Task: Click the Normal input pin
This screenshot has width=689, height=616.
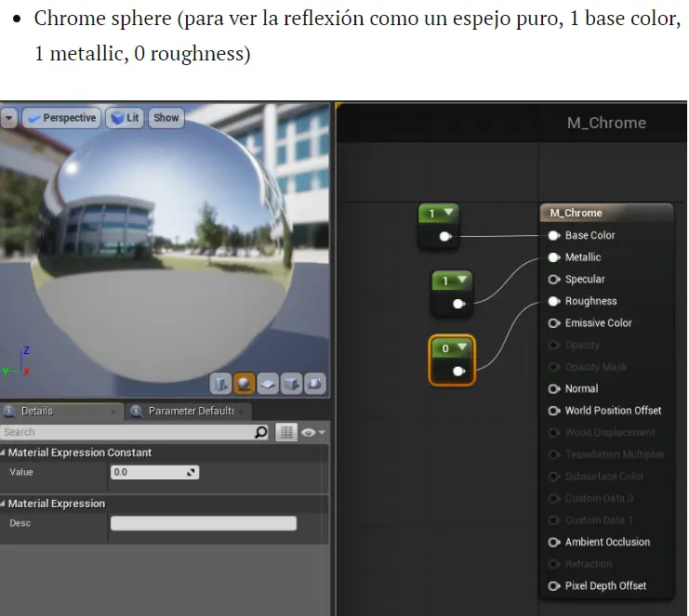Action: (x=553, y=389)
